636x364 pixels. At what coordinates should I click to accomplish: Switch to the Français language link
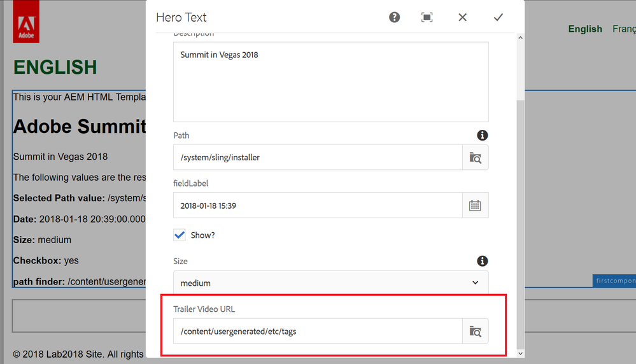point(624,29)
